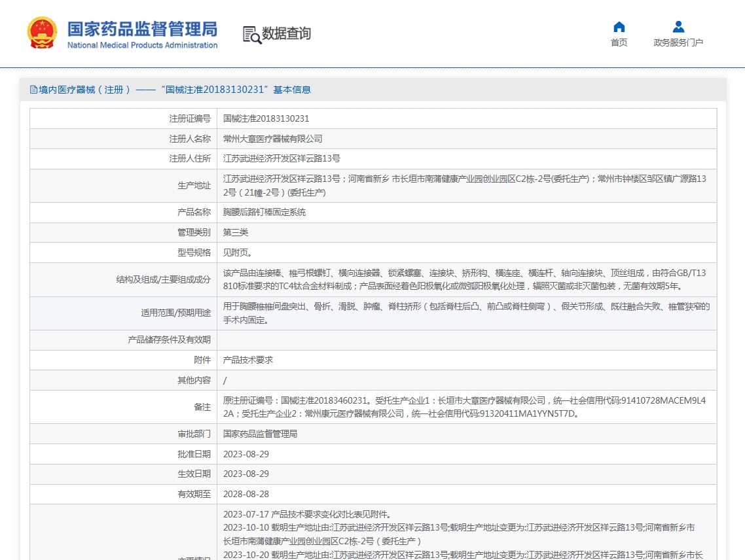This screenshot has width=745, height=560.
Task: Click the 附件 label cell
Action: tap(124, 360)
